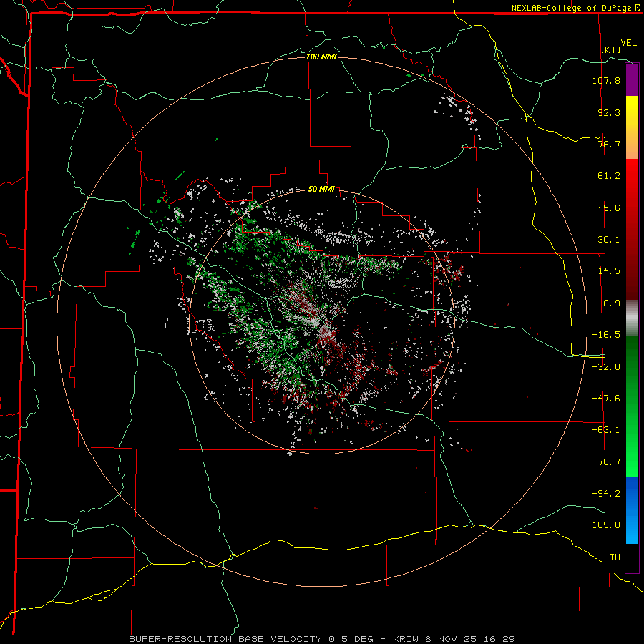Click the -63.1 velocity label

point(606,430)
